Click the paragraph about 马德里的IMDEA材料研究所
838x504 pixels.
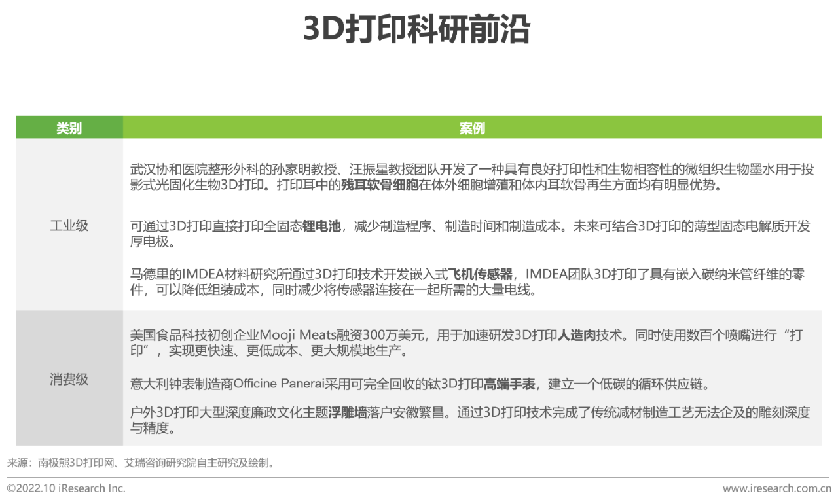point(467,282)
